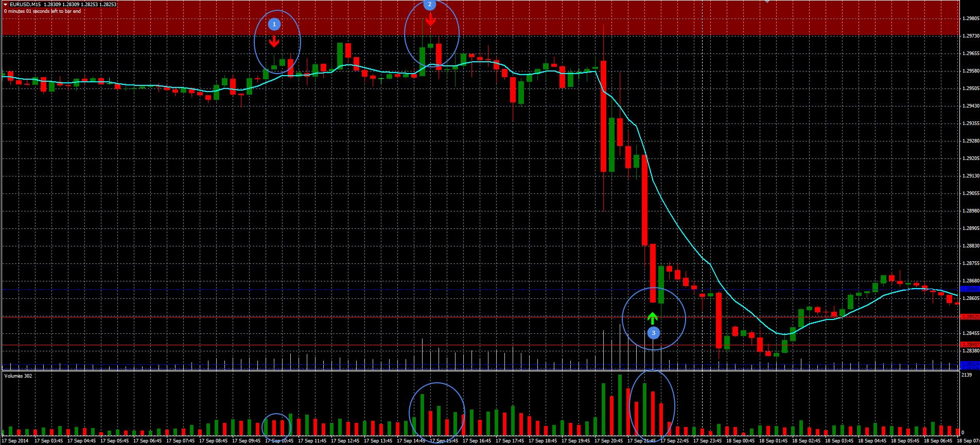Image resolution: width=980 pixels, height=445 pixels.
Task: Click the '17 Sep 19:45' time axis label
Action: (x=576, y=441)
